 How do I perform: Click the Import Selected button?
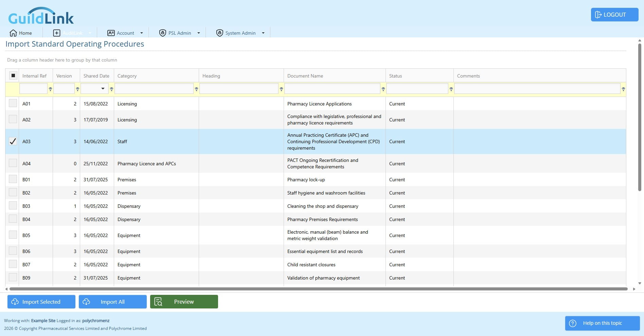(x=41, y=302)
